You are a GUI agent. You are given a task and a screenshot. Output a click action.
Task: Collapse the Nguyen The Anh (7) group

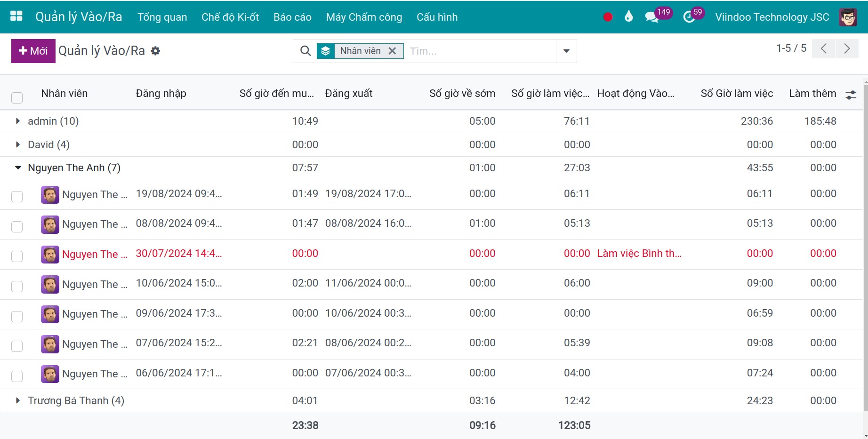(x=18, y=168)
